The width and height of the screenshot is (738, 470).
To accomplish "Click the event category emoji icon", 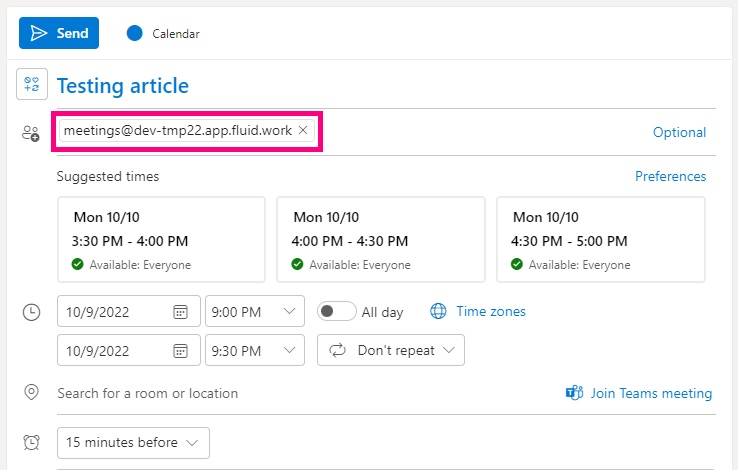I will 32,84.
